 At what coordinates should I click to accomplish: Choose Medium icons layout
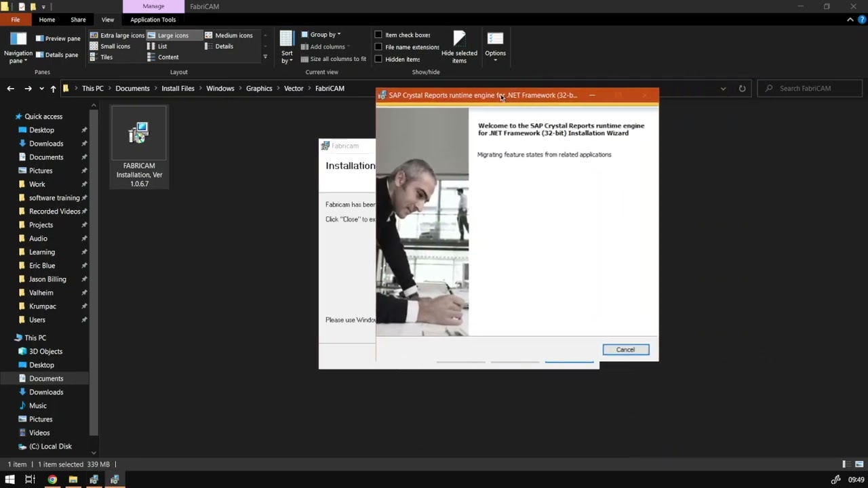pyautogui.click(x=229, y=35)
